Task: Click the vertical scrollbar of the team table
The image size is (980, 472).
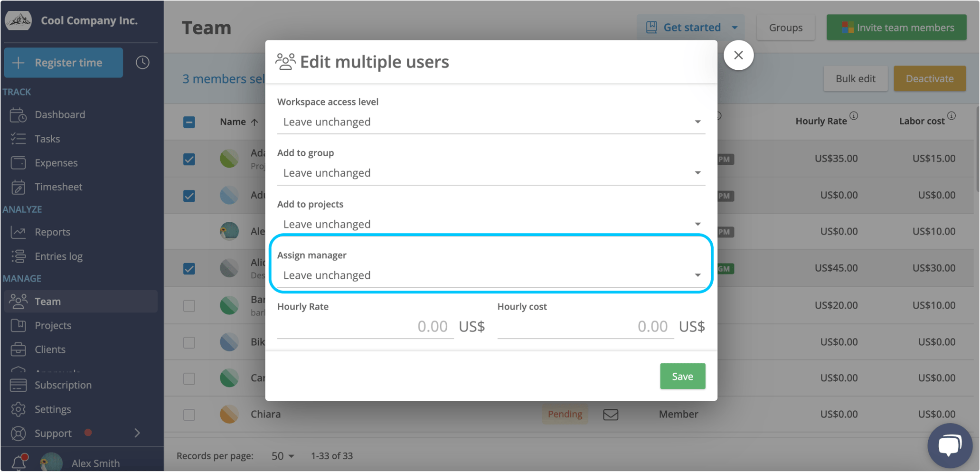Action: [x=977, y=150]
